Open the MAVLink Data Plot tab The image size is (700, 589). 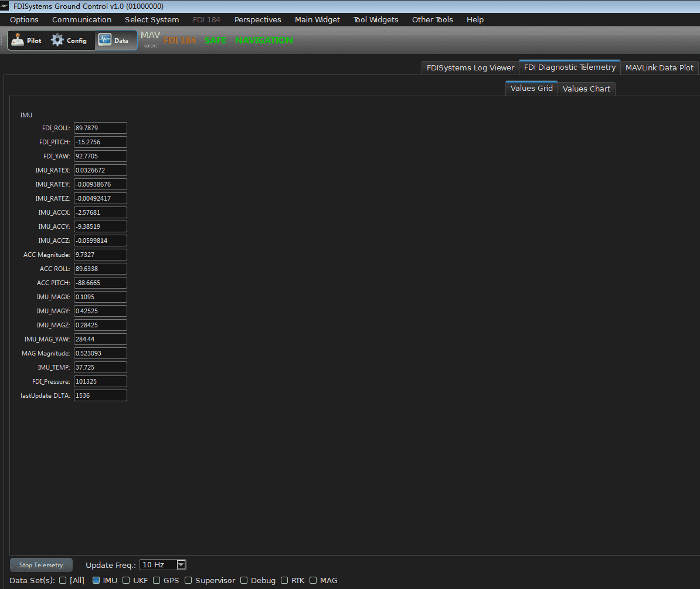click(x=659, y=67)
